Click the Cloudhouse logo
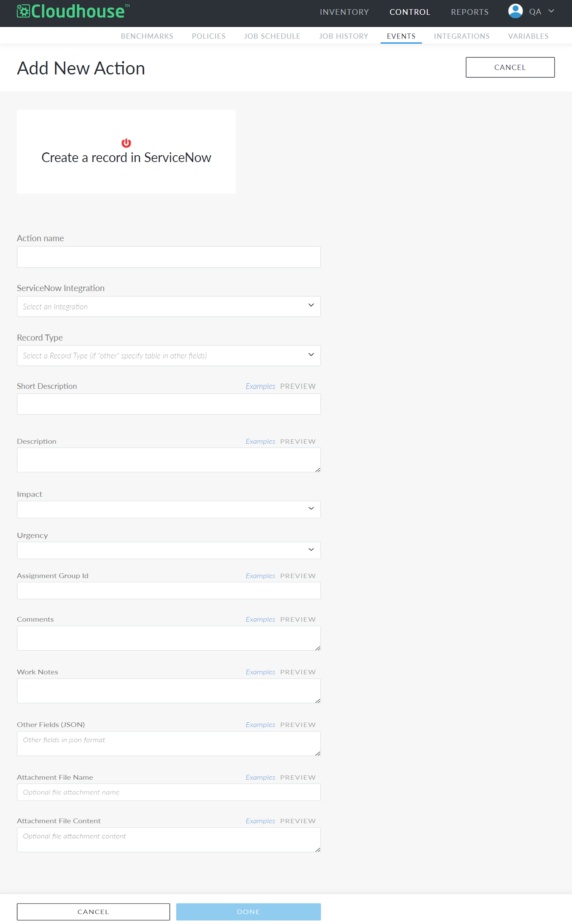This screenshot has height=924, width=572. coord(73,11)
